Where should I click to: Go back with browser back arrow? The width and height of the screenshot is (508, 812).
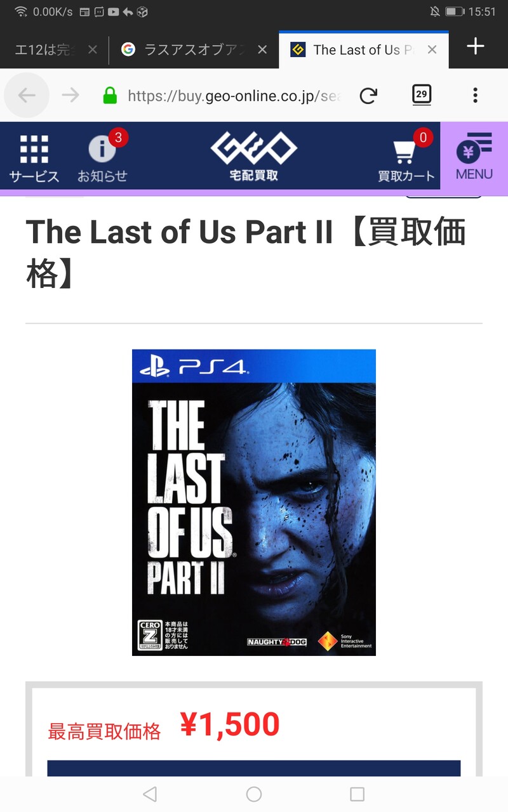(x=27, y=95)
